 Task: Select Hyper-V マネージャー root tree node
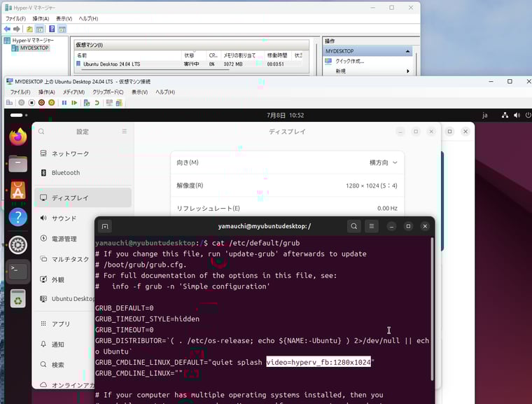click(x=33, y=41)
